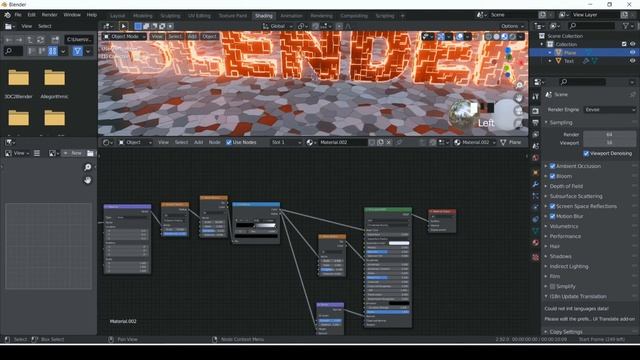Click the Material.002 name field
Screen dimensions: 640x360
343,142
